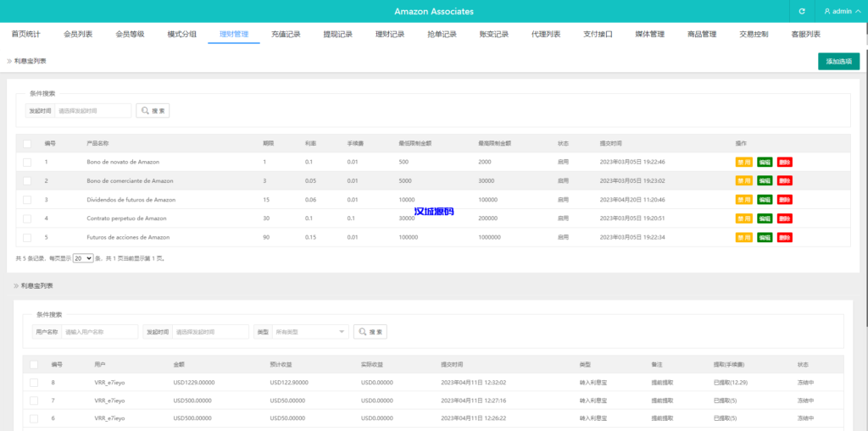Click the 发起时间 date field in the top search

click(93, 111)
